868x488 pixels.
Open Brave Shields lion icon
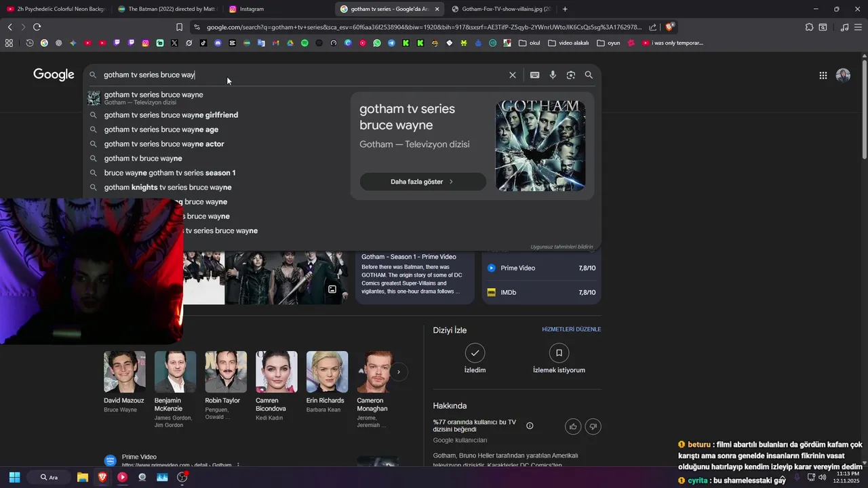669,27
